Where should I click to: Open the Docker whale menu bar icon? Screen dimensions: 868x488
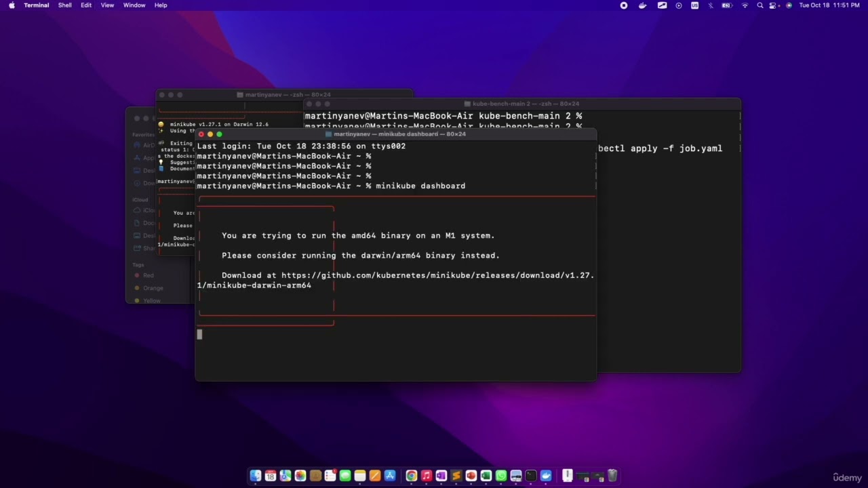click(x=642, y=5)
